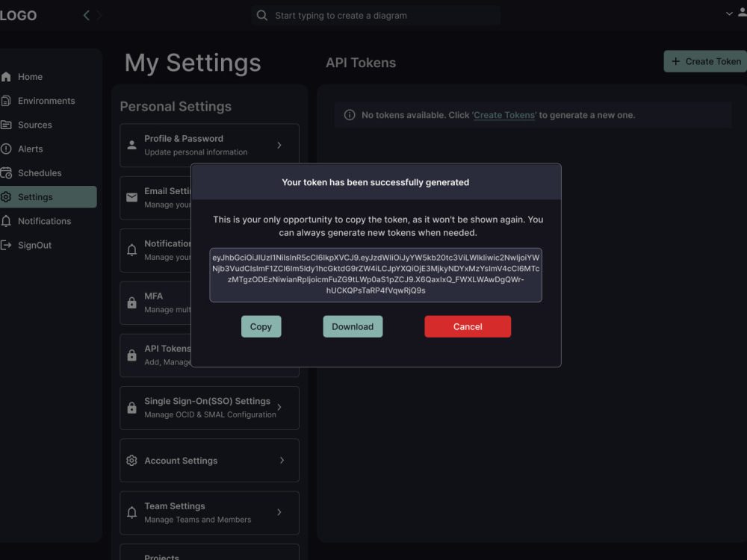Click the Settings gear icon in sidebar

tap(6, 196)
